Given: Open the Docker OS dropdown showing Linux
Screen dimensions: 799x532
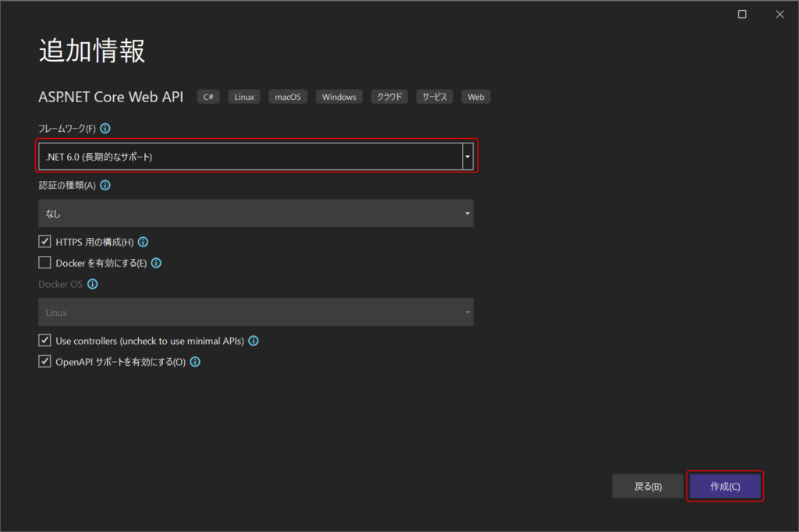Looking at the screenshot, I should (x=256, y=312).
